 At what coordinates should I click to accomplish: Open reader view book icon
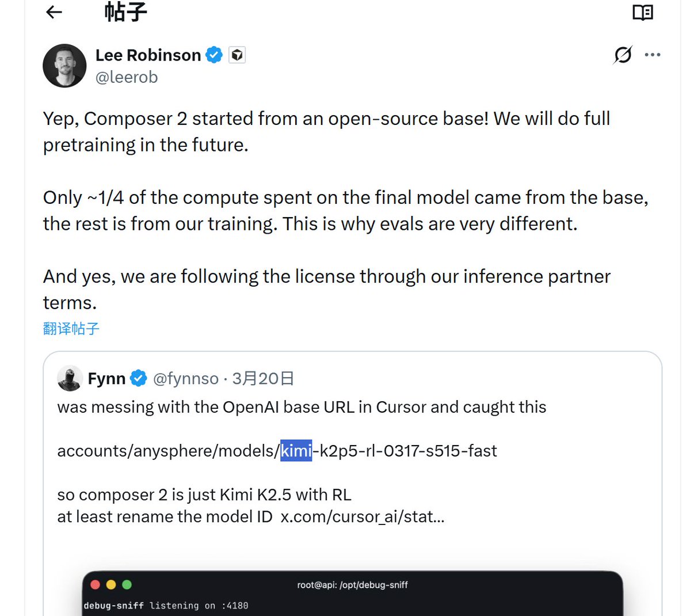click(642, 12)
